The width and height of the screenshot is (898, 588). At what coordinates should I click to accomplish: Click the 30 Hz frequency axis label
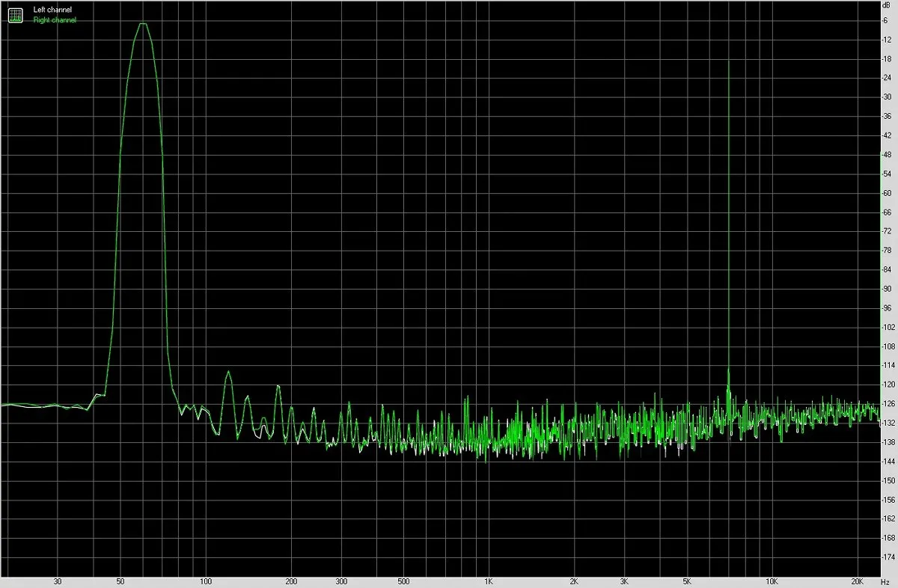click(58, 581)
